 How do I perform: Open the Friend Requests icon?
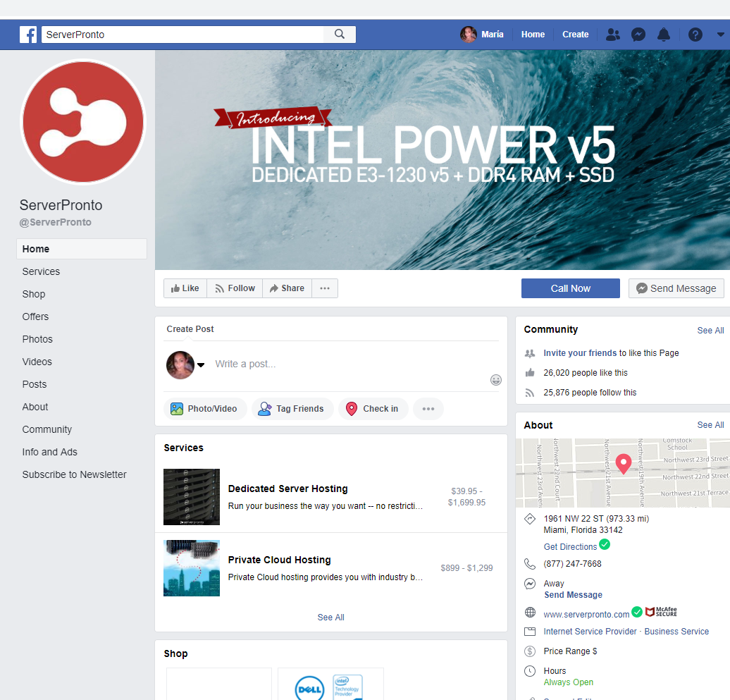click(x=613, y=35)
